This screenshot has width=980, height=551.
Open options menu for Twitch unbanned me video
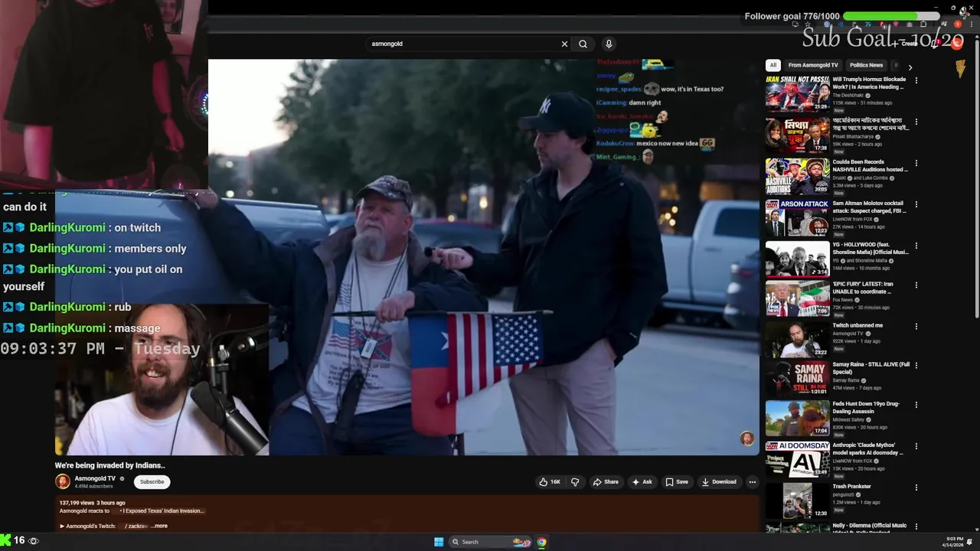click(x=916, y=326)
